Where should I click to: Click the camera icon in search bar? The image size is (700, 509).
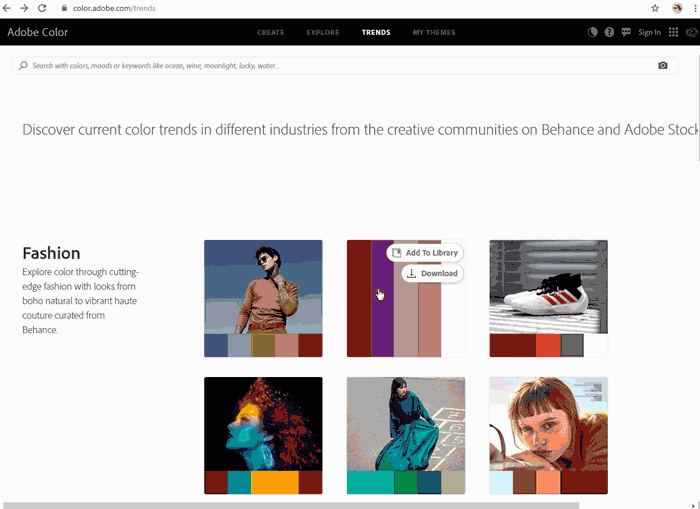662,66
